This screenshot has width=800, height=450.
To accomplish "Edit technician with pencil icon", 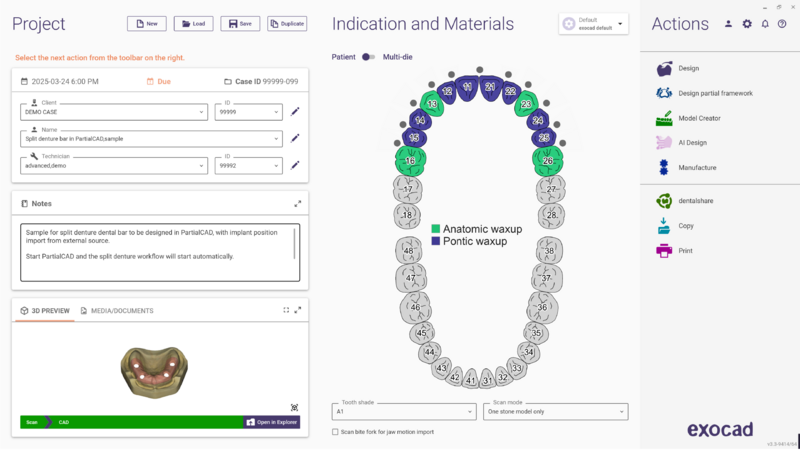I will click(x=295, y=165).
